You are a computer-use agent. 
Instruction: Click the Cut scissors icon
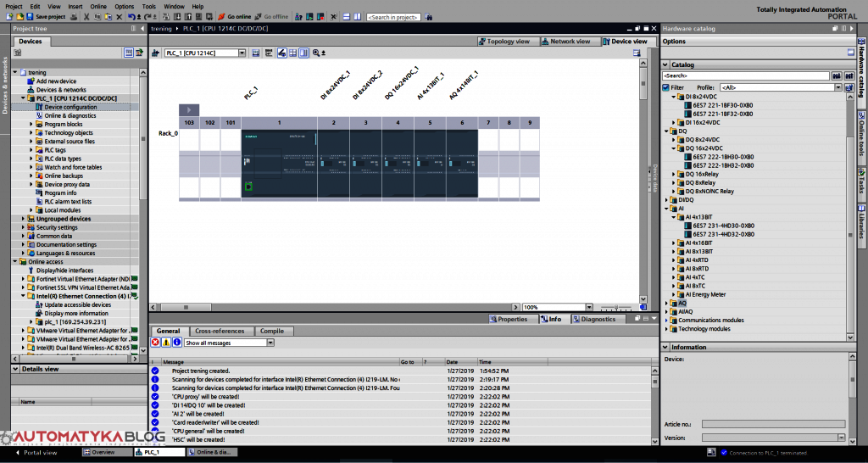tap(86, 17)
